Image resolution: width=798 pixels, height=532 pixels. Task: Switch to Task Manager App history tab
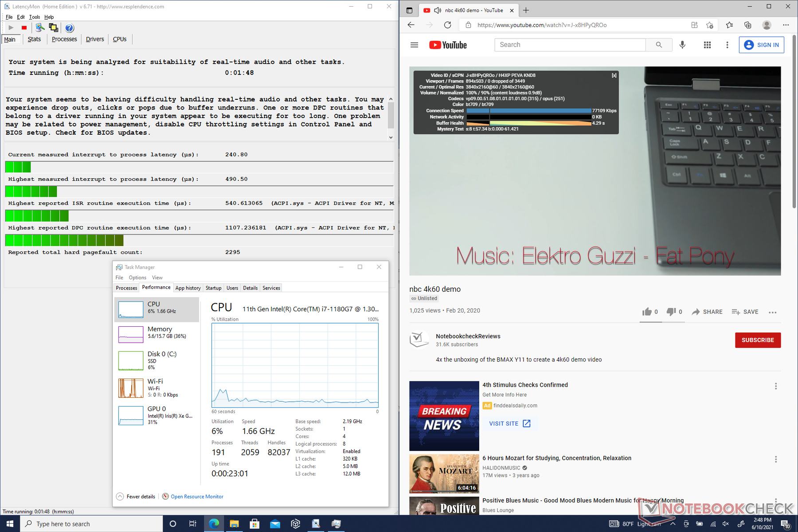pyautogui.click(x=188, y=288)
